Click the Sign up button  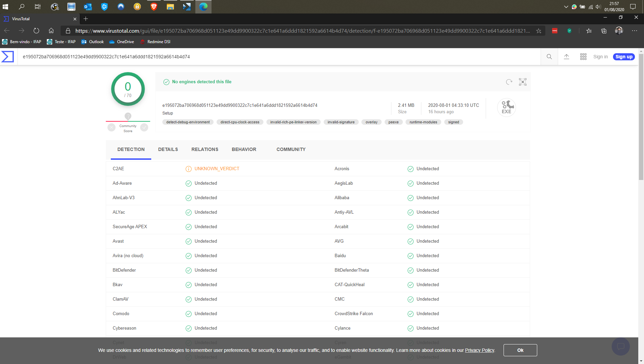click(623, 57)
